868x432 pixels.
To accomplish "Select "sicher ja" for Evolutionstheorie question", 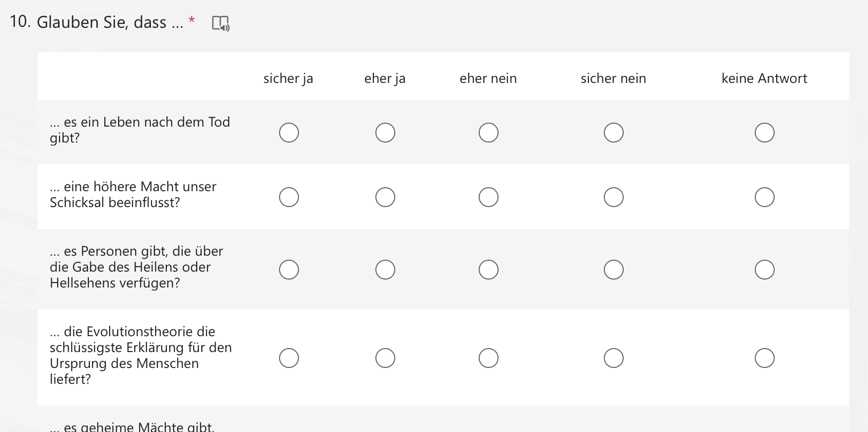I will click(289, 358).
